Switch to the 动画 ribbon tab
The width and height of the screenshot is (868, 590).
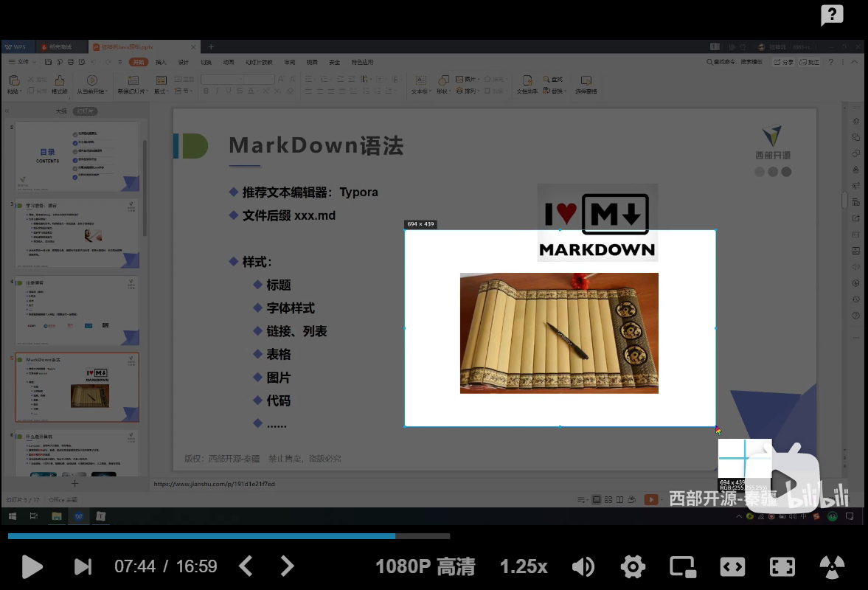point(228,62)
